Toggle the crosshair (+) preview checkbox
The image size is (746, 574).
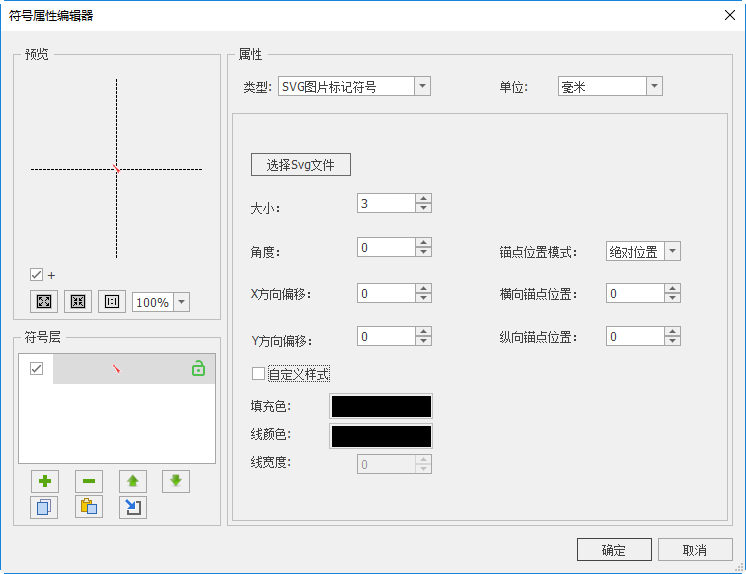pyautogui.click(x=37, y=275)
